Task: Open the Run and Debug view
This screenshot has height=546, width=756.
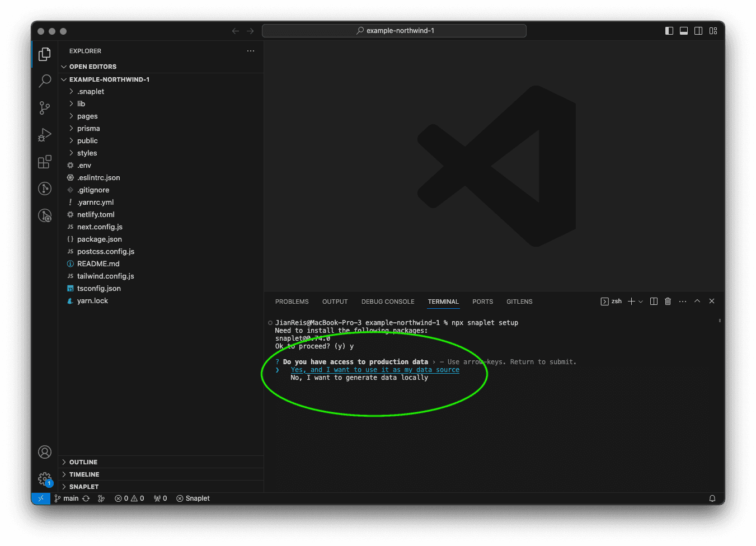Action: tap(45, 135)
